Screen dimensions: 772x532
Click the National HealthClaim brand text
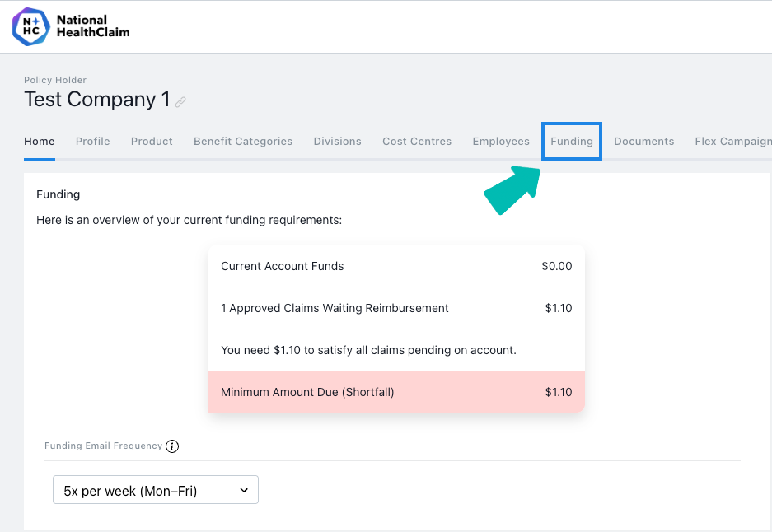[x=93, y=26]
